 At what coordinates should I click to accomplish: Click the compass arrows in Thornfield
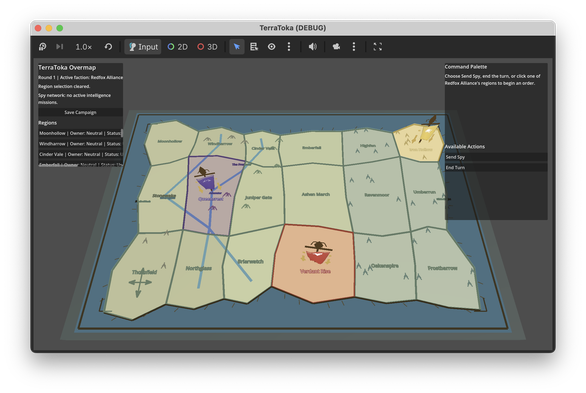[x=140, y=282]
